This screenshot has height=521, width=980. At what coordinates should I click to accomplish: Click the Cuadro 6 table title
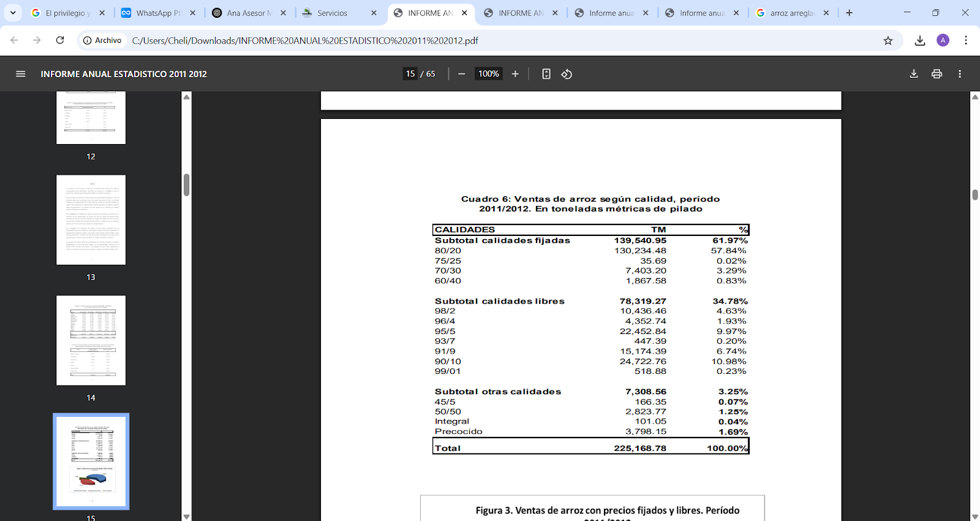pos(590,203)
